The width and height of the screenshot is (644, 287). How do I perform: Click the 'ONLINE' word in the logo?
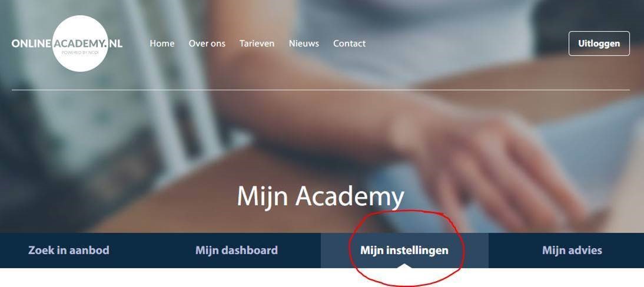pyautogui.click(x=31, y=44)
